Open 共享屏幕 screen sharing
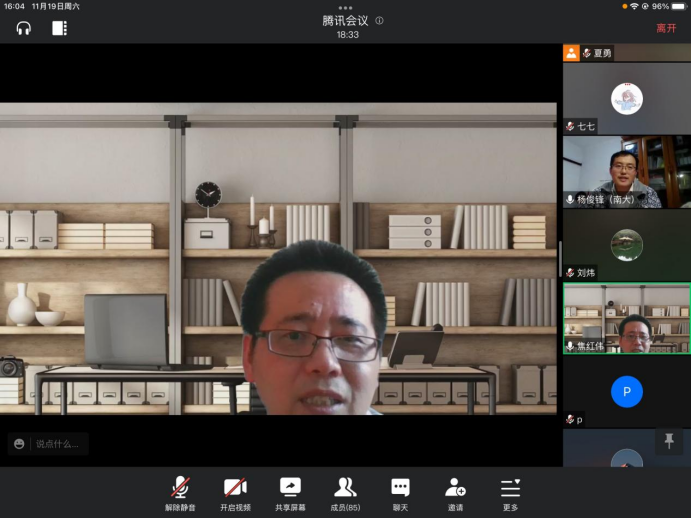 pos(290,493)
